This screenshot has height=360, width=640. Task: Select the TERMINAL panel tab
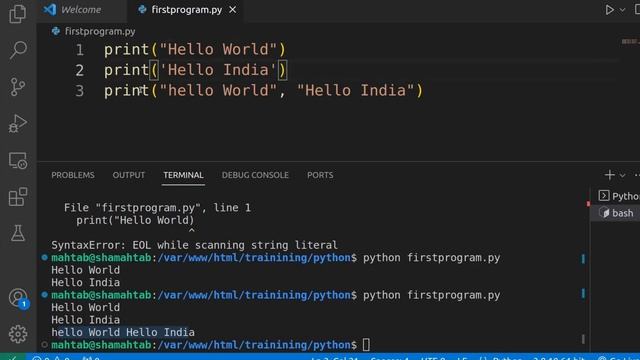point(183,175)
